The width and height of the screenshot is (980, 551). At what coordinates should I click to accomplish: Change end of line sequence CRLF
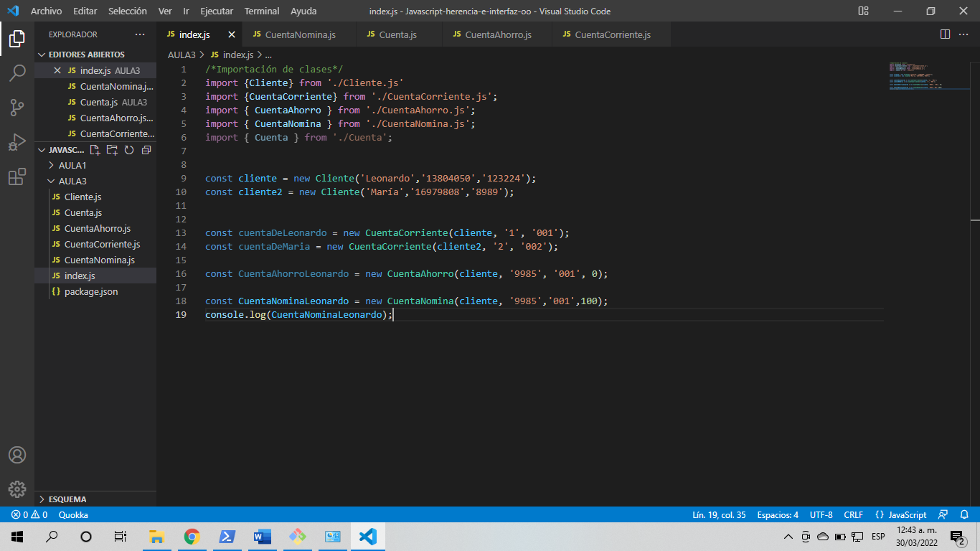click(x=853, y=514)
